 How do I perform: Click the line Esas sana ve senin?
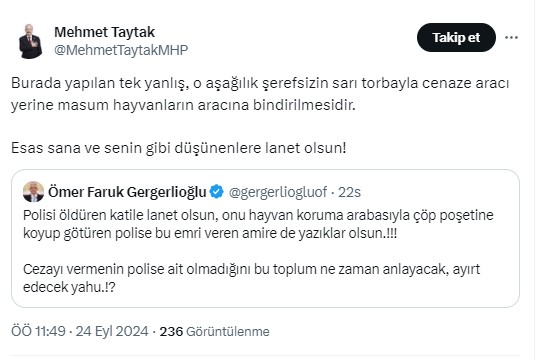coord(178,148)
